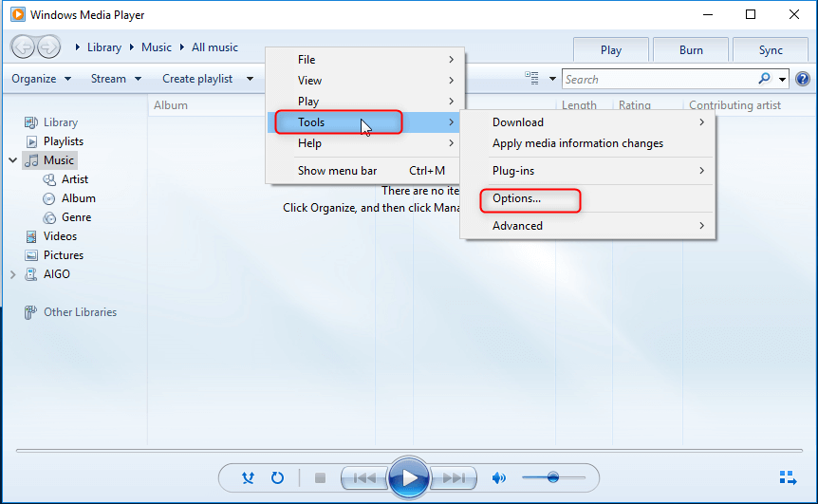The height and width of the screenshot is (504, 818).
Task: Switch to Now Playing mode
Action: [x=788, y=477]
